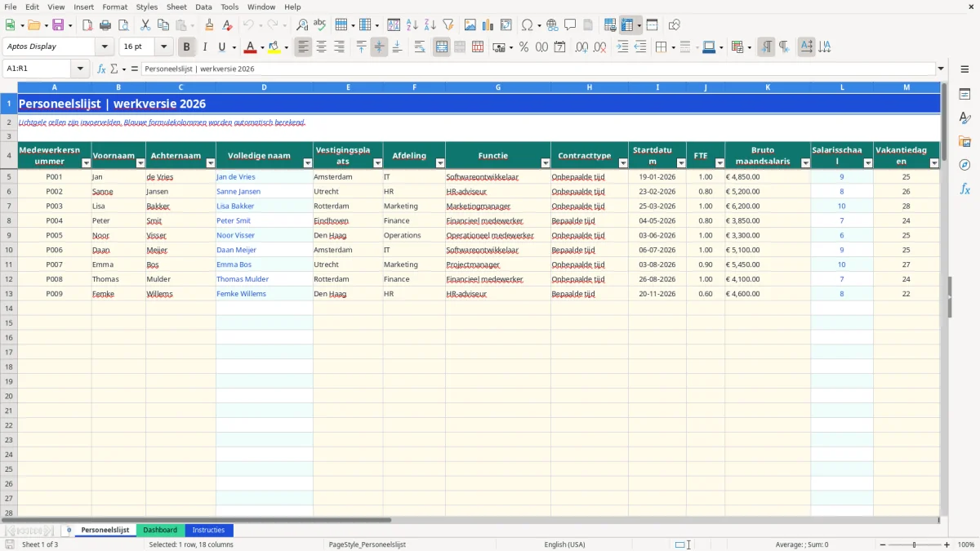Expand the formula bar arrow

(x=941, y=69)
